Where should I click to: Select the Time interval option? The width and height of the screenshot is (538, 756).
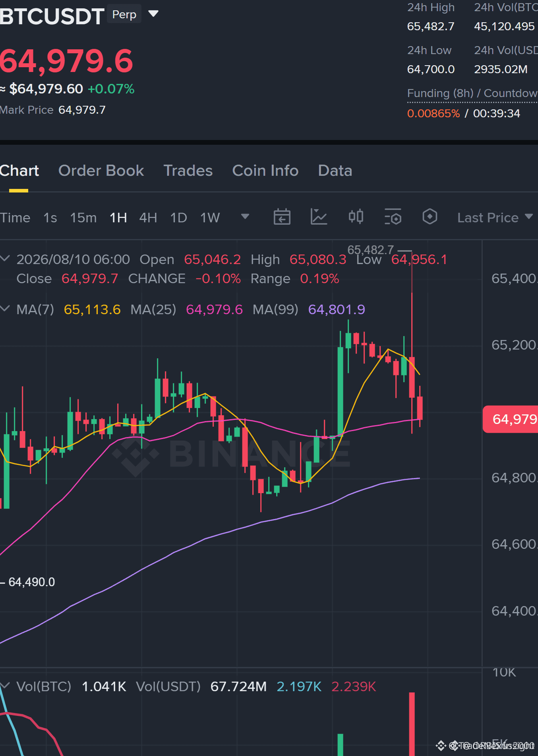(x=15, y=218)
